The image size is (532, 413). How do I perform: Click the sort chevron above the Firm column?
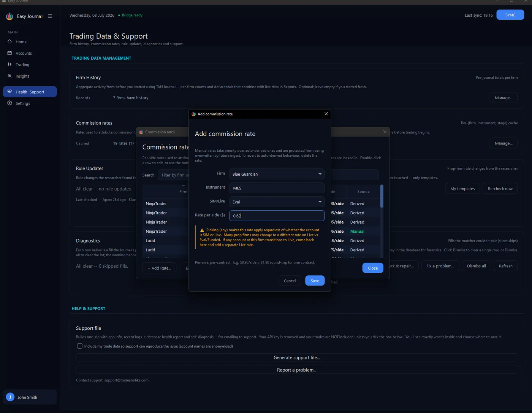184,186
